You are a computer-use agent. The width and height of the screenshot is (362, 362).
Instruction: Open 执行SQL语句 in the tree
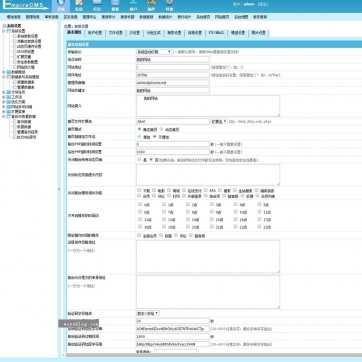(x=27, y=137)
